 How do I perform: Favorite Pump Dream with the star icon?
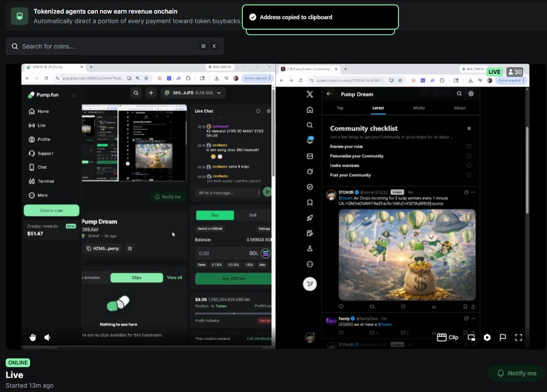(130, 248)
